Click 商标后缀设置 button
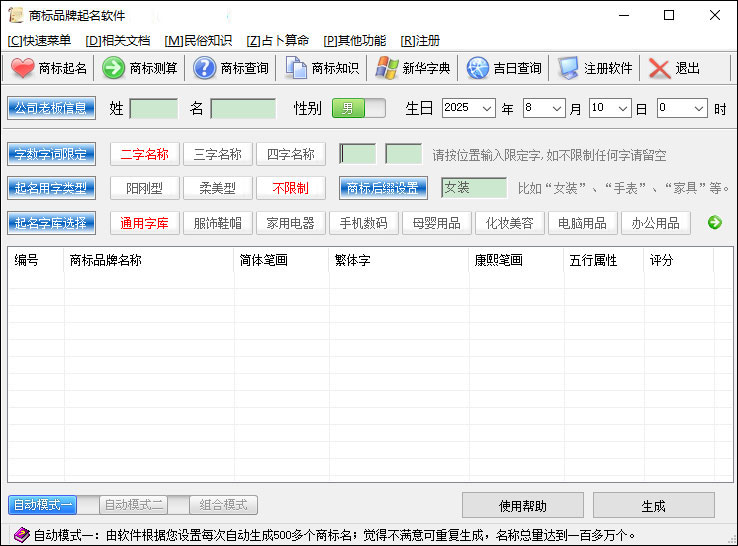This screenshot has height=546, width=738. point(383,188)
